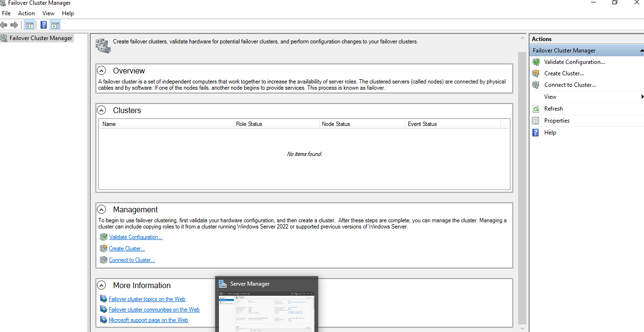Sort clusters by the Name column header
This screenshot has height=332, width=644.
tap(166, 124)
